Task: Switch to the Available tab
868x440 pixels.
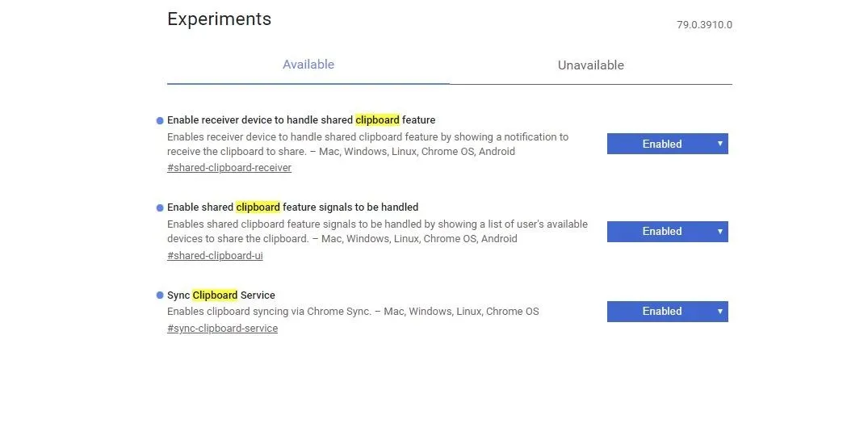Action: pos(308,65)
